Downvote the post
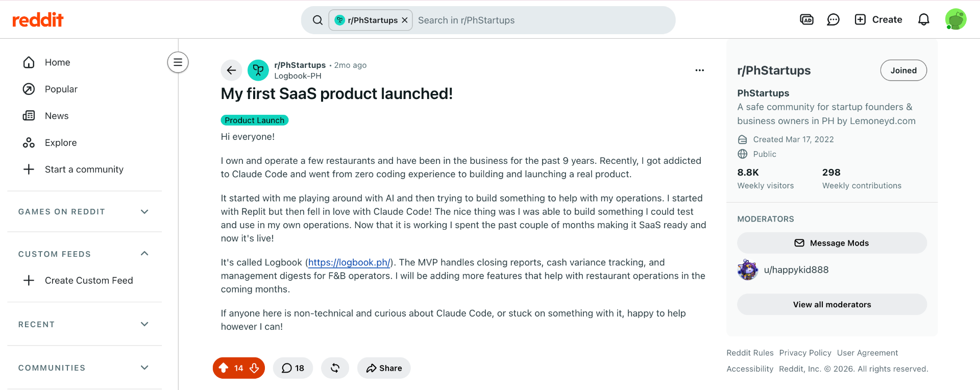The width and height of the screenshot is (980, 390). 254,368
